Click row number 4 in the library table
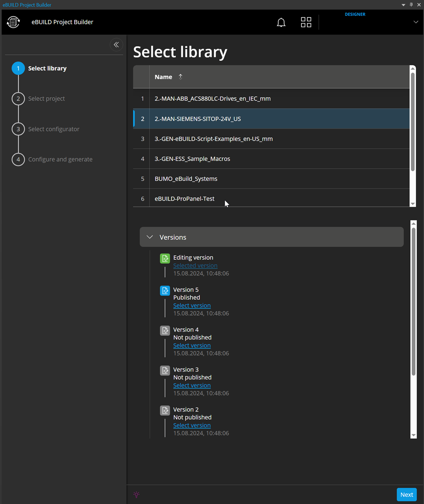 [x=143, y=159]
